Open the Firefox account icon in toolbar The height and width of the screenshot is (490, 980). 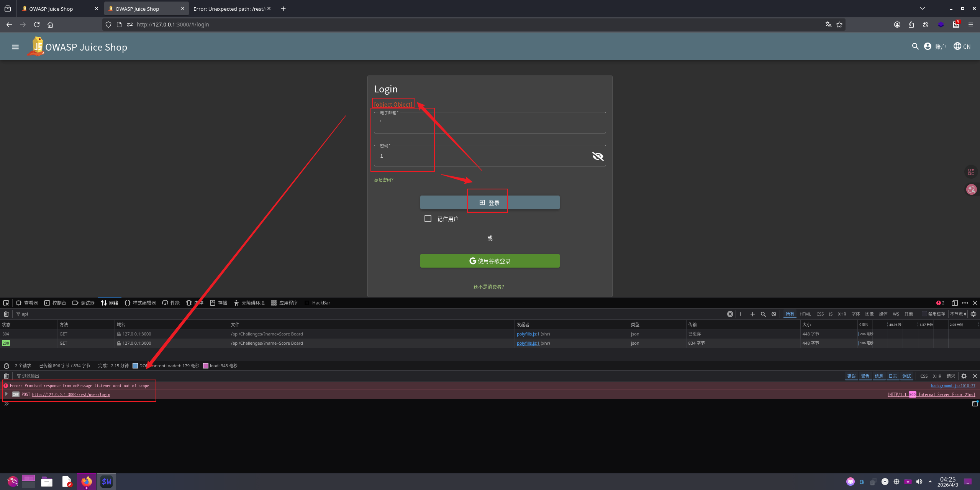pyautogui.click(x=897, y=25)
